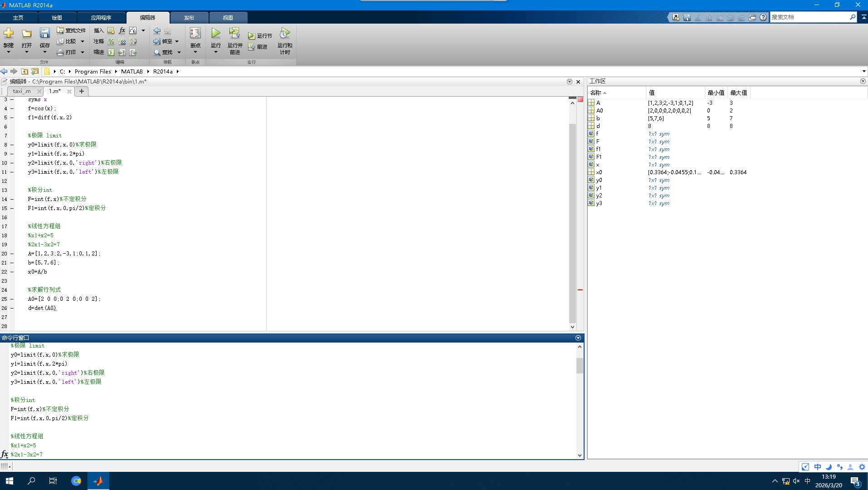Click the command window vertical scrollbar thumb
Screen dimensions: 868x490
click(x=580, y=366)
